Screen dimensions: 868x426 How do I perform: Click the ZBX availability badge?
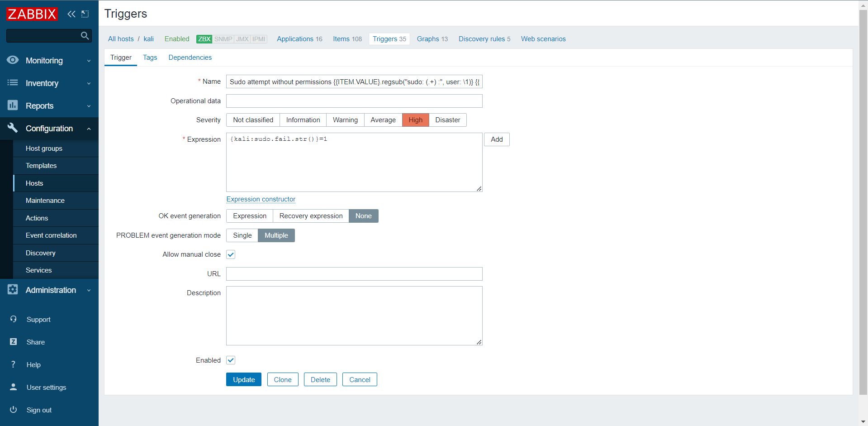click(x=204, y=39)
